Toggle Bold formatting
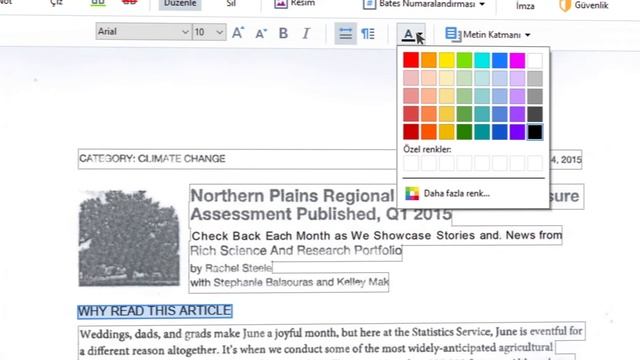The image size is (640, 360). [x=283, y=33]
